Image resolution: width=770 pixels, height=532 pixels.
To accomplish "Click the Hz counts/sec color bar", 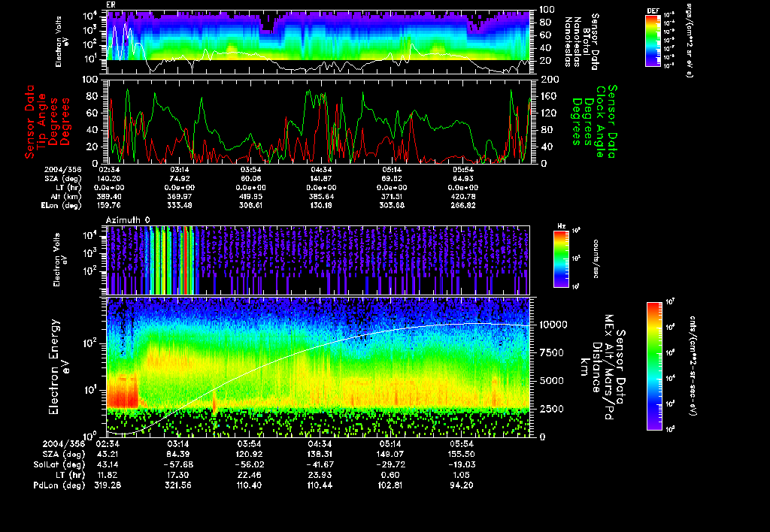I will click(x=561, y=258).
